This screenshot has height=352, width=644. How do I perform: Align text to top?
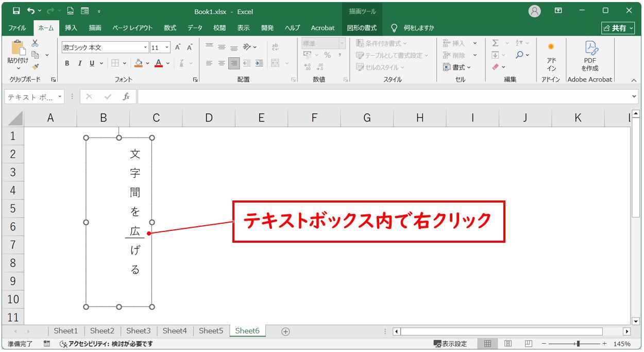(x=209, y=47)
